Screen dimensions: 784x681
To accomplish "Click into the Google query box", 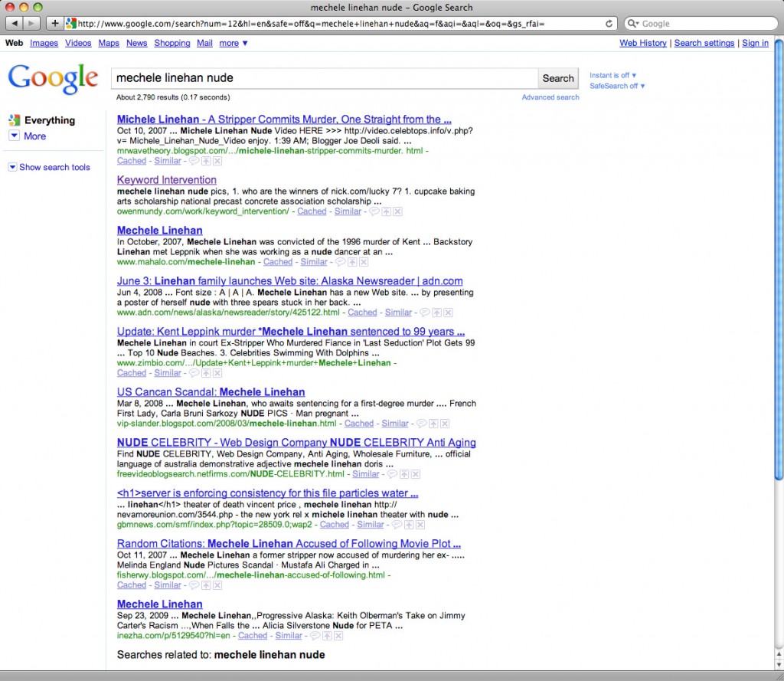I will pos(325,79).
